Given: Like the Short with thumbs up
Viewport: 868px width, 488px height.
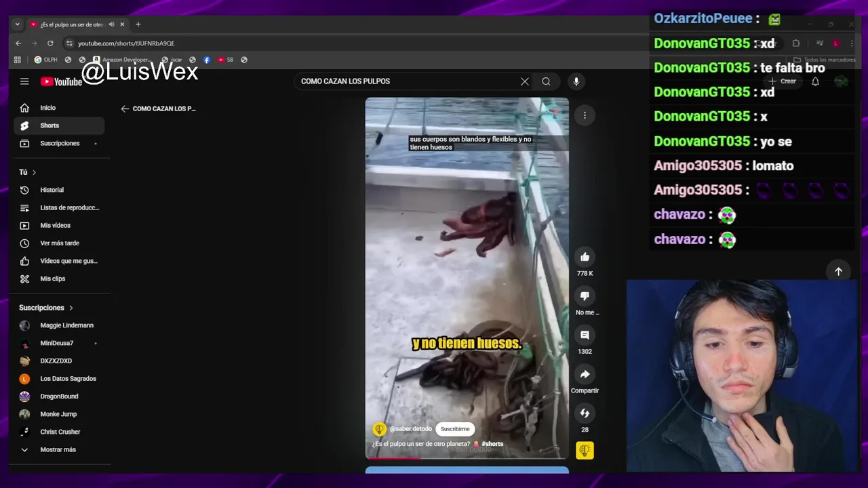Looking at the screenshot, I should pos(585,257).
